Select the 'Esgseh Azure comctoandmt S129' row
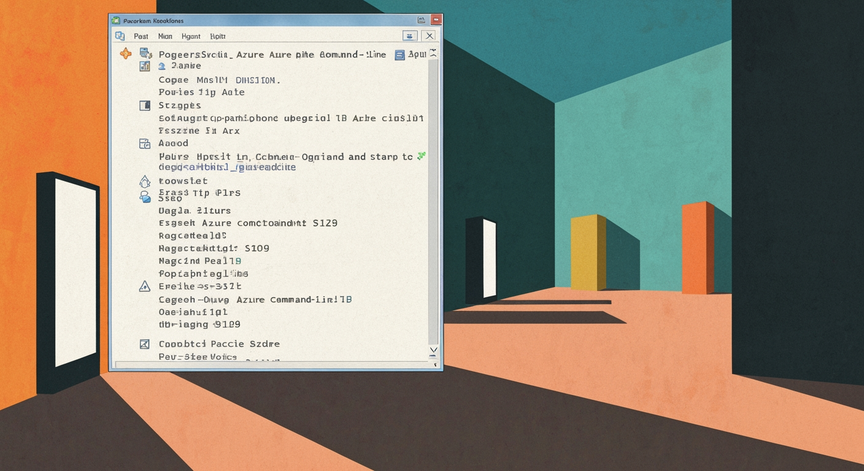This screenshot has width=864, height=471. pyautogui.click(x=248, y=223)
